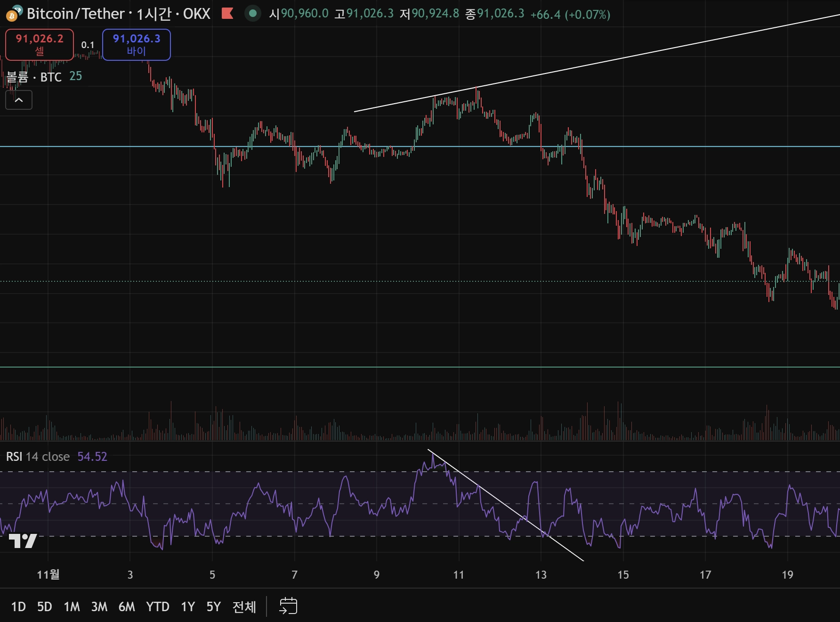Select the 5Y time range

[x=214, y=606]
